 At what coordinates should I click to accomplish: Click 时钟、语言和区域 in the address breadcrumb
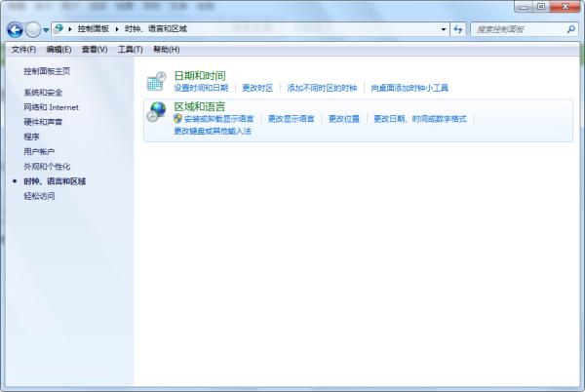(x=156, y=29)
